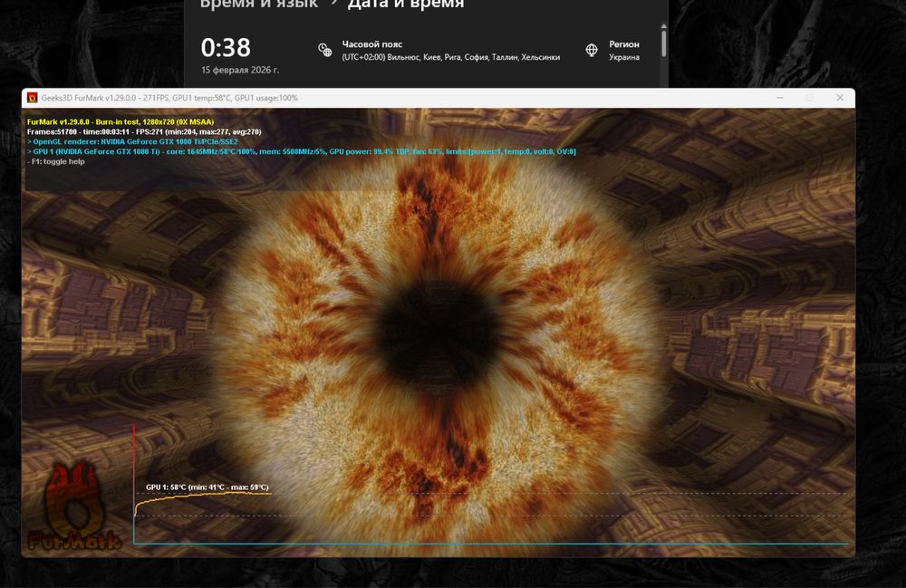Click the 'GPU 1: 58°C (min: 41°C - max: 59°C)' graph label
906x588 pixels.
click(x=207, y=487)
